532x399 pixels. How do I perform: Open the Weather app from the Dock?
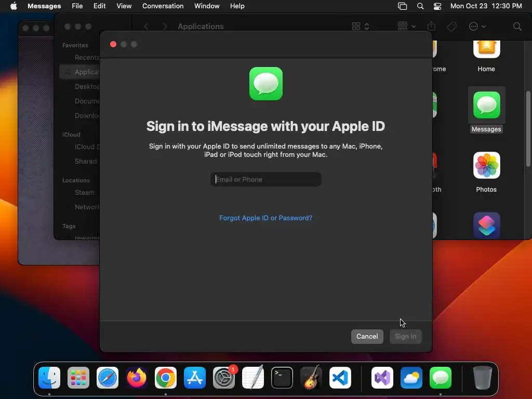tap(411, 378)
